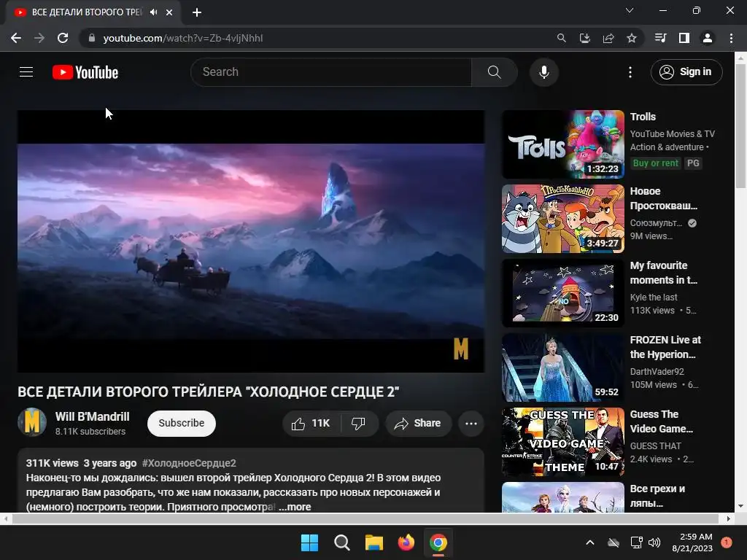Image resolution: width=747 pixels, height=560 pixels.
Task: Open clock and date 2:59 AM
Action: point(692,542)
